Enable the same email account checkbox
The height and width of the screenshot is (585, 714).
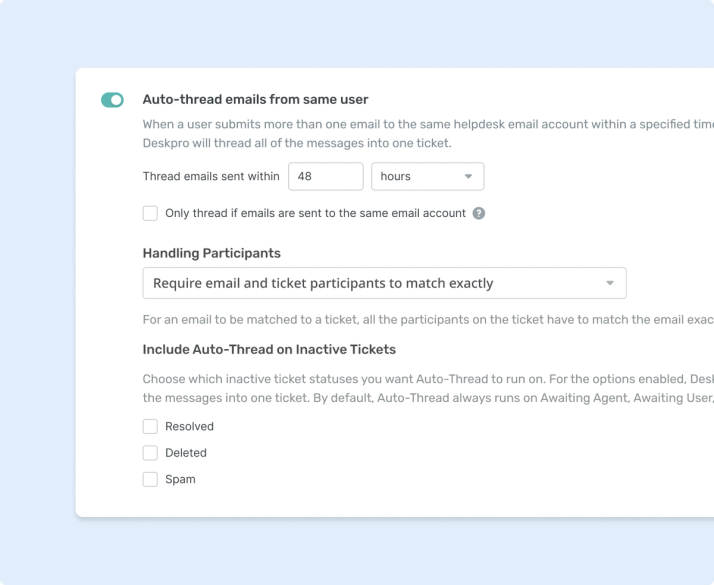point(150,213)
